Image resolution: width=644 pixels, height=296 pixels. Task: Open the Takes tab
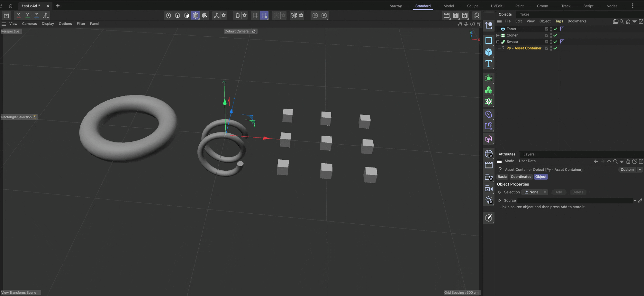(525, 14)
